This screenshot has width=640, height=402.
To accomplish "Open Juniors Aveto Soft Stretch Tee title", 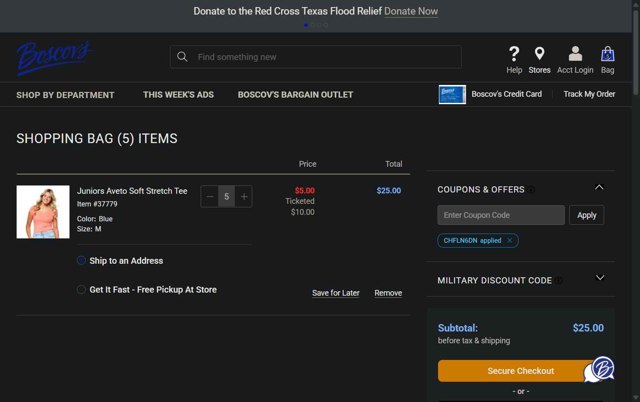I will [132, 191].
